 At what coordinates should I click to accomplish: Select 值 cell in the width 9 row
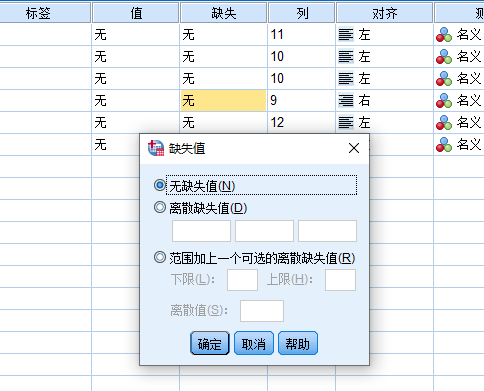pos(136,100)
